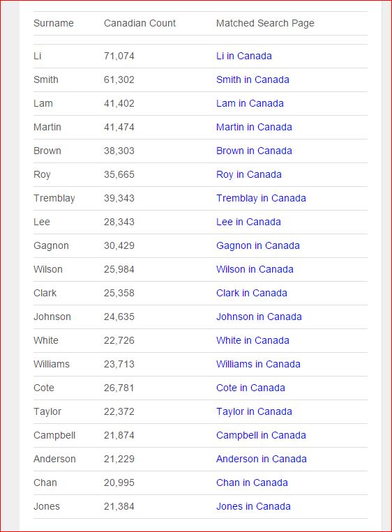
Task: Open Brown in Canada page
Action: click(x=254, y=151)
